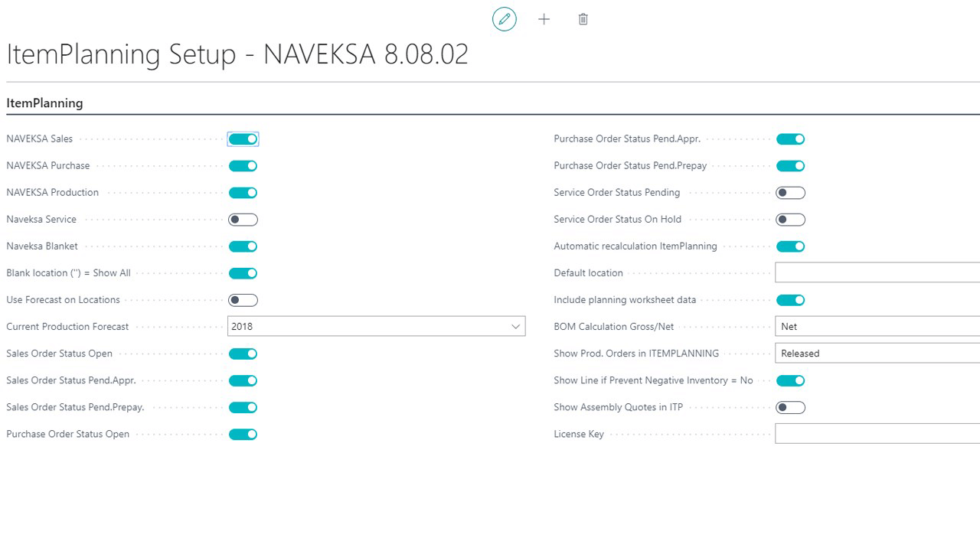Turn off NAVEKSA Production switch
The height and width of the screenshot is (551, 980).
click(x=243, y=193)
